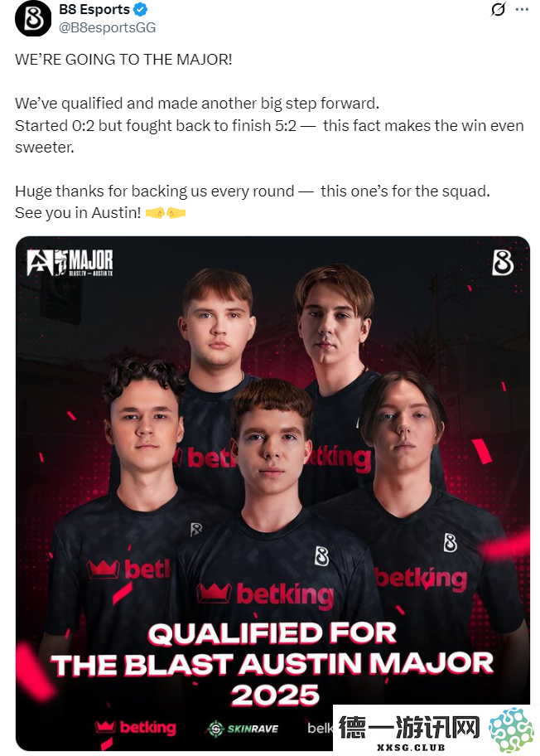Click the center player's betking jersey logo

265,594
